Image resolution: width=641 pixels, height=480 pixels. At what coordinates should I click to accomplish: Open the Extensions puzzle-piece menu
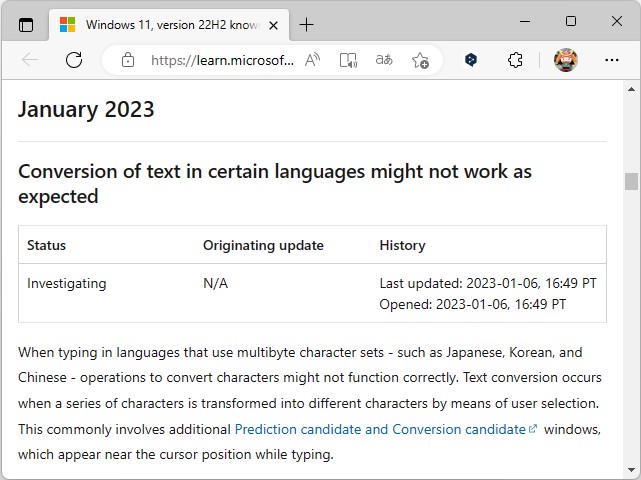tap(515, 60)
